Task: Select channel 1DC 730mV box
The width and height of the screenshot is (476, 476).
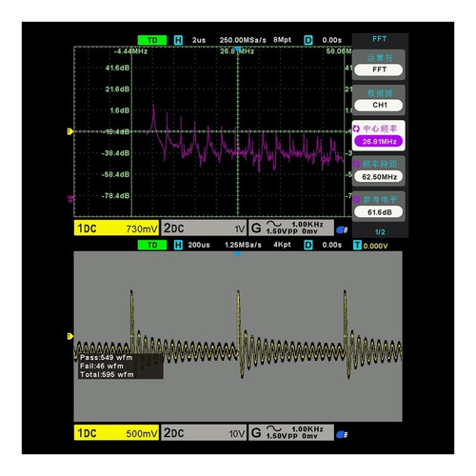Action: coord(116,228)
